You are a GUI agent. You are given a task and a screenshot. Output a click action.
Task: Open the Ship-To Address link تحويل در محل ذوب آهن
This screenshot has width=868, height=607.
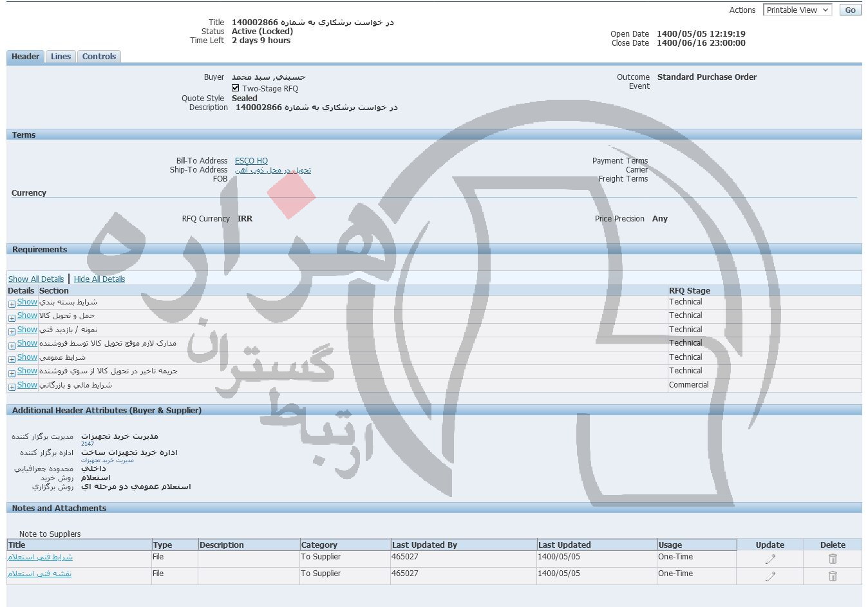tap(273, 170)
